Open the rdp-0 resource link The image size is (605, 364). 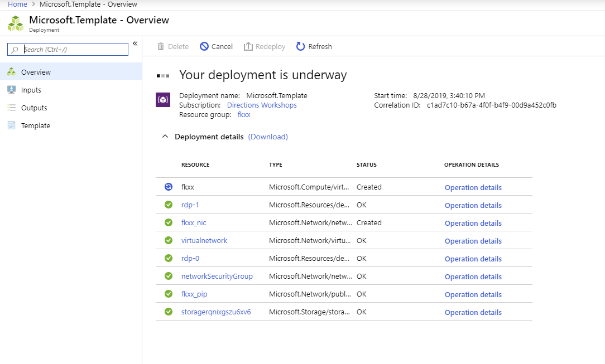point(190,259)
